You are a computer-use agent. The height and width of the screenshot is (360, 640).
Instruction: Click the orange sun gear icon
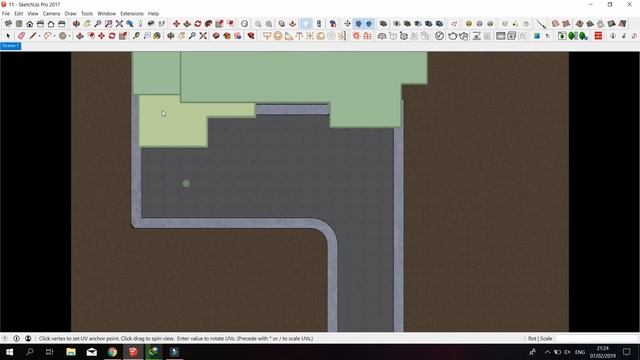[356, 36]
